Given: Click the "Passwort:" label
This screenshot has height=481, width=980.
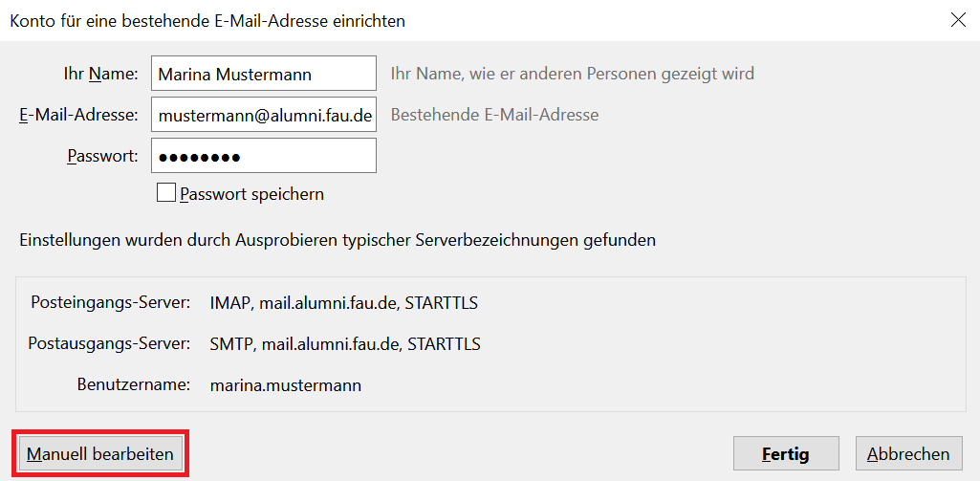Looking at the screenshot, I should pyautogui.click(x=102, y=156).
